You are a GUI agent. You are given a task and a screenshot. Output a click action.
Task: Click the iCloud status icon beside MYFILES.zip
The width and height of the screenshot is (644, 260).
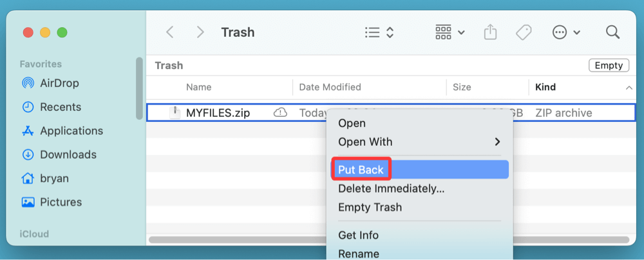click(280, 112)
